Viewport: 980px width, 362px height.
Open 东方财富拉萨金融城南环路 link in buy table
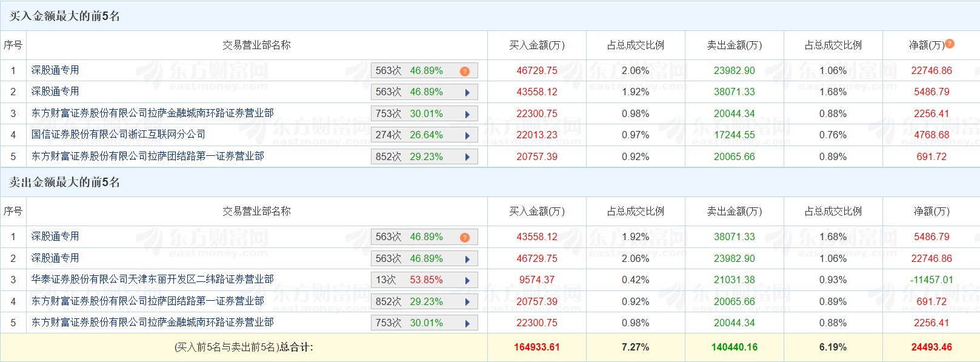[x=152, y=113]
